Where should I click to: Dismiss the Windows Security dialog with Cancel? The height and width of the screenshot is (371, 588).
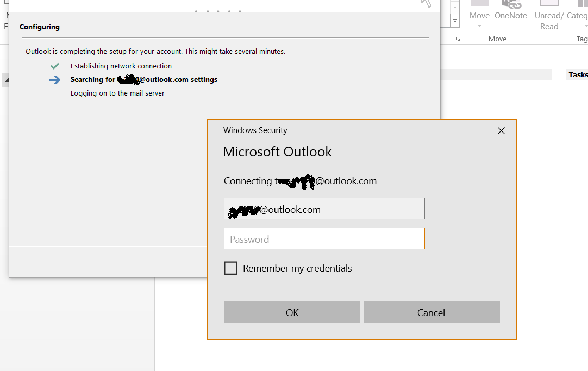click(x=431, y=312)
